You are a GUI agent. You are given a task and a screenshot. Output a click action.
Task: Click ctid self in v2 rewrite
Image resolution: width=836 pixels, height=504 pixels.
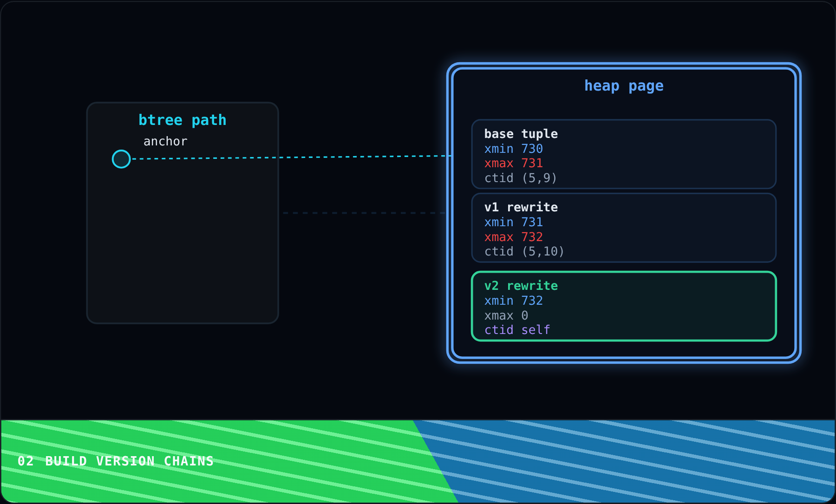(517, 330)
